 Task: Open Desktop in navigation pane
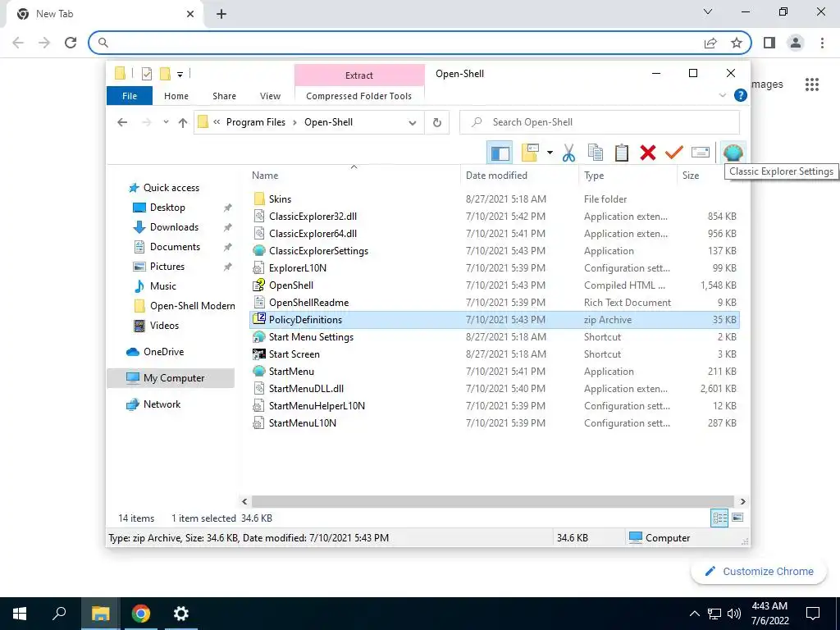pos(167,208)
